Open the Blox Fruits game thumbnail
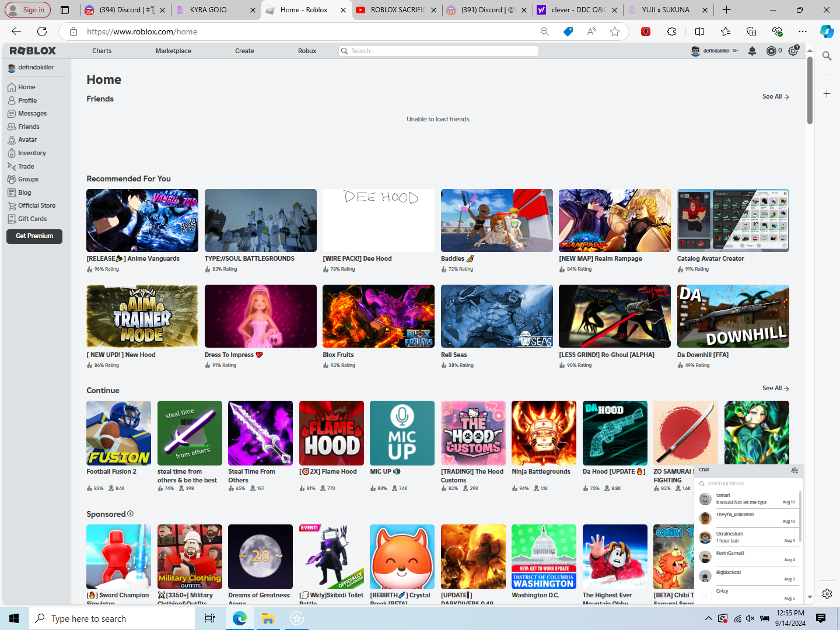The width and height of the screenshot is (840, 630). pos(379,316)
